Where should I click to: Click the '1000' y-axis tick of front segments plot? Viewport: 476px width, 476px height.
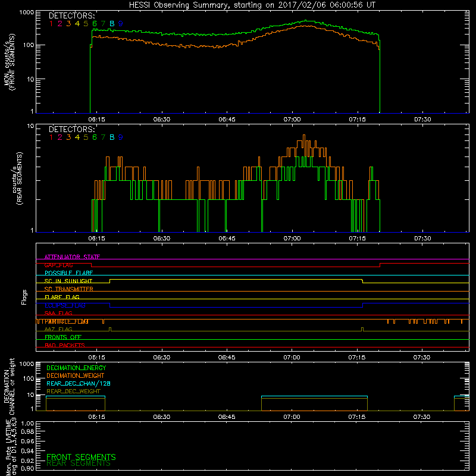pyautogui.click(x=27, y=12)
